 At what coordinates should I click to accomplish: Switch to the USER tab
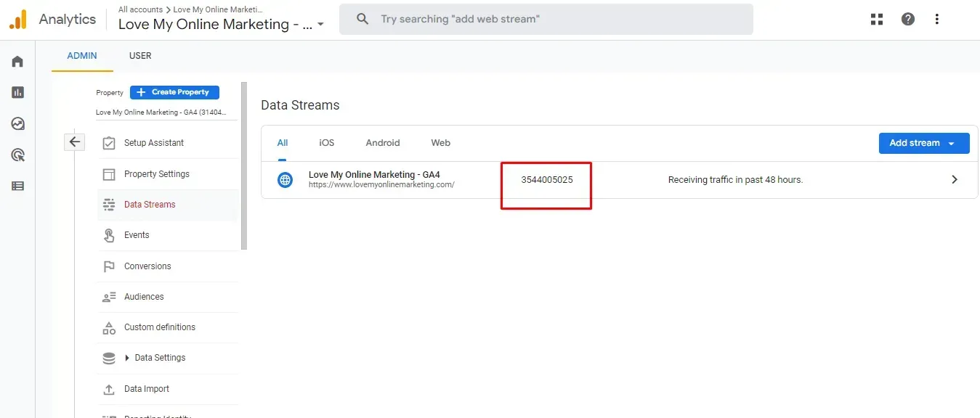click(140, 56)
